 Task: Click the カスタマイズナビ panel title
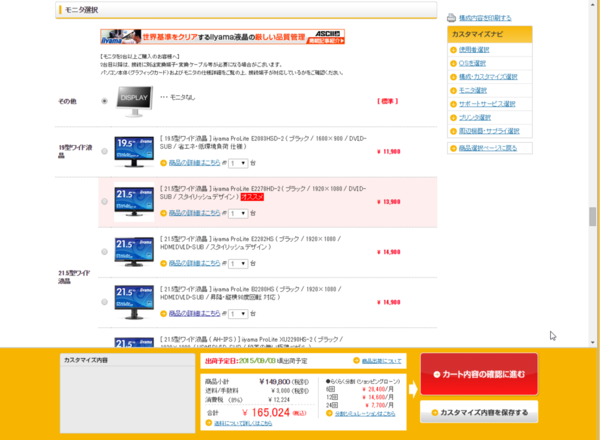(x=490, y=34)
